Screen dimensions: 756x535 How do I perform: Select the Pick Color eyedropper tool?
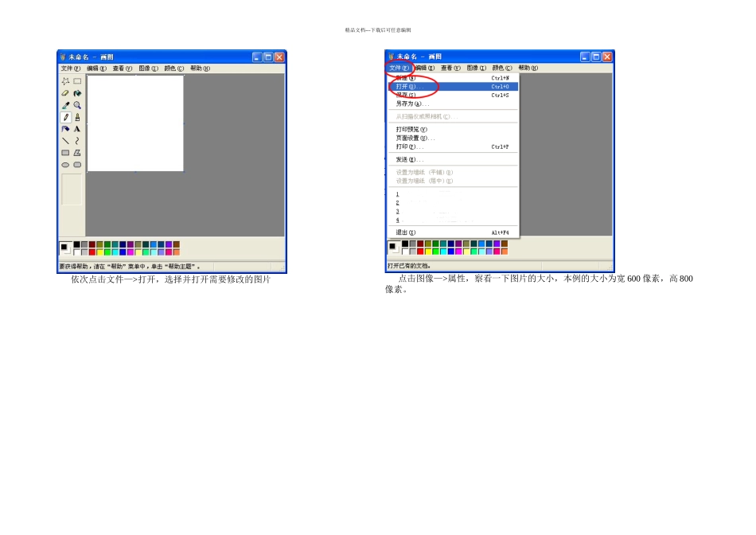65,105
